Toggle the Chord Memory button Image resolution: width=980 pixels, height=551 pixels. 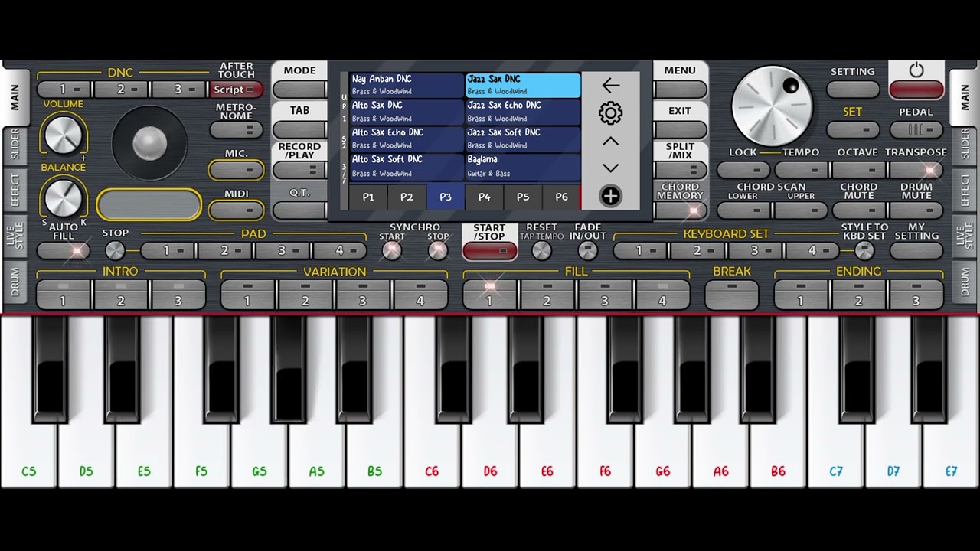tap(680, 210)
